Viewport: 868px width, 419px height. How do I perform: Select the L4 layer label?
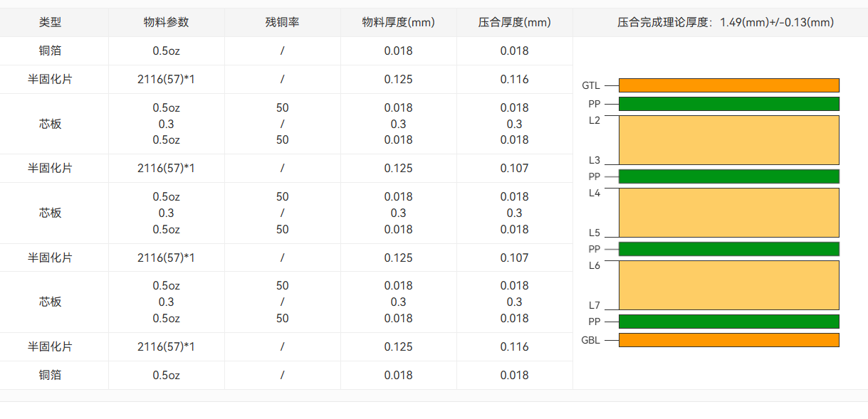point(594,193)
